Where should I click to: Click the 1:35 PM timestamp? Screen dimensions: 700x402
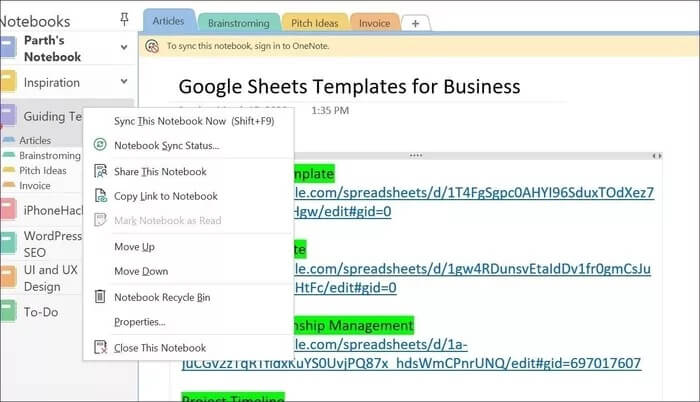point(330,110)
